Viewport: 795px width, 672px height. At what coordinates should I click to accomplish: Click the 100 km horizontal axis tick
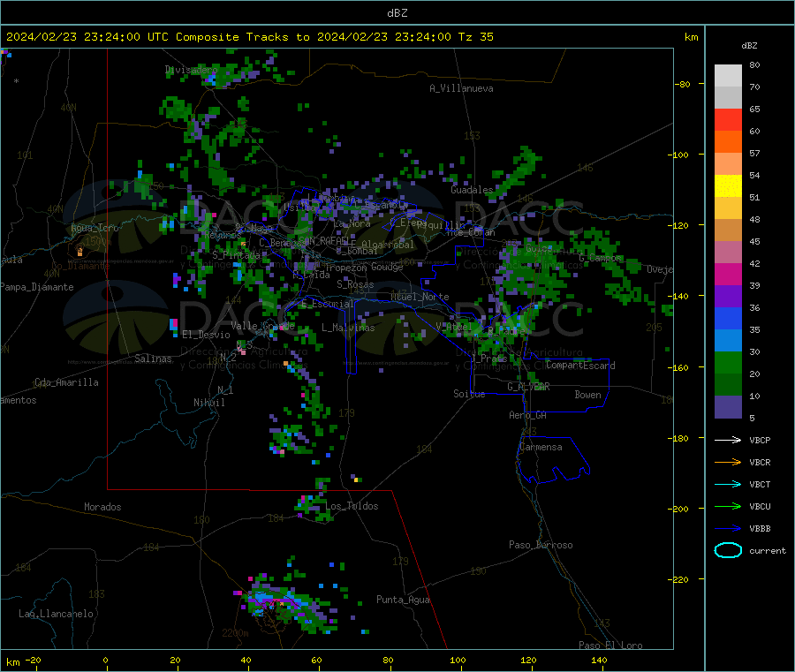(x=458, y=660)
